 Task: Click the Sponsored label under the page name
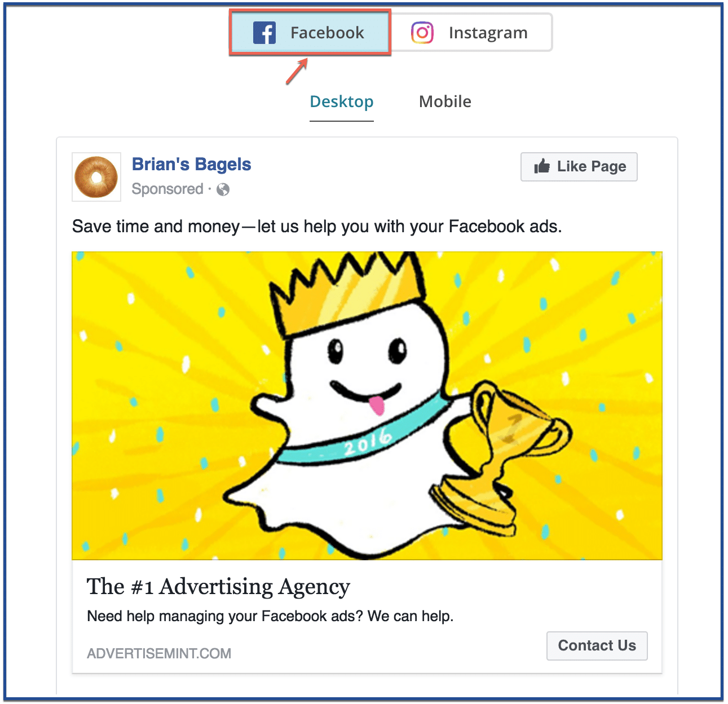click(167, 189)
